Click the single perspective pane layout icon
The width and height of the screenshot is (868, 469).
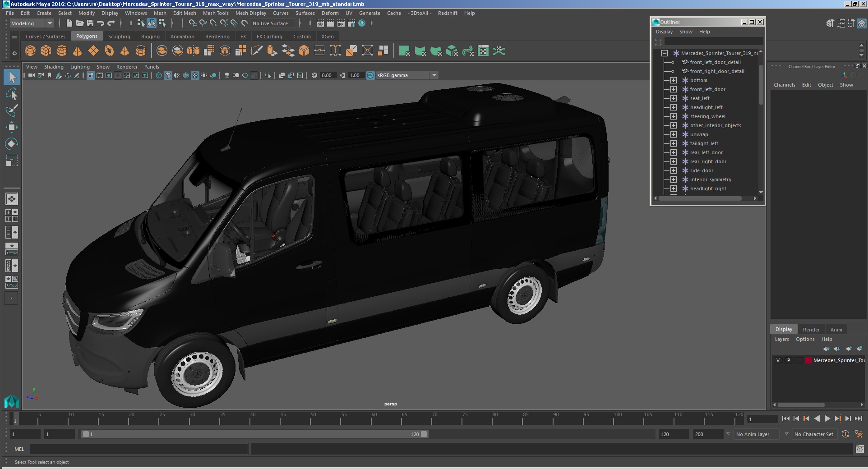11,199
